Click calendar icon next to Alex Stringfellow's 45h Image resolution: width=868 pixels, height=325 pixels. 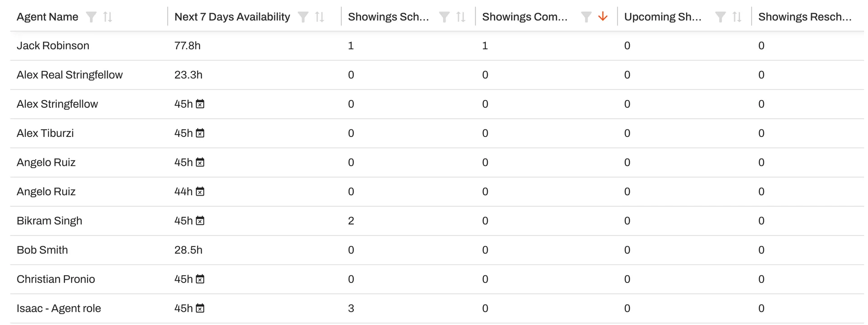[201, 104]
